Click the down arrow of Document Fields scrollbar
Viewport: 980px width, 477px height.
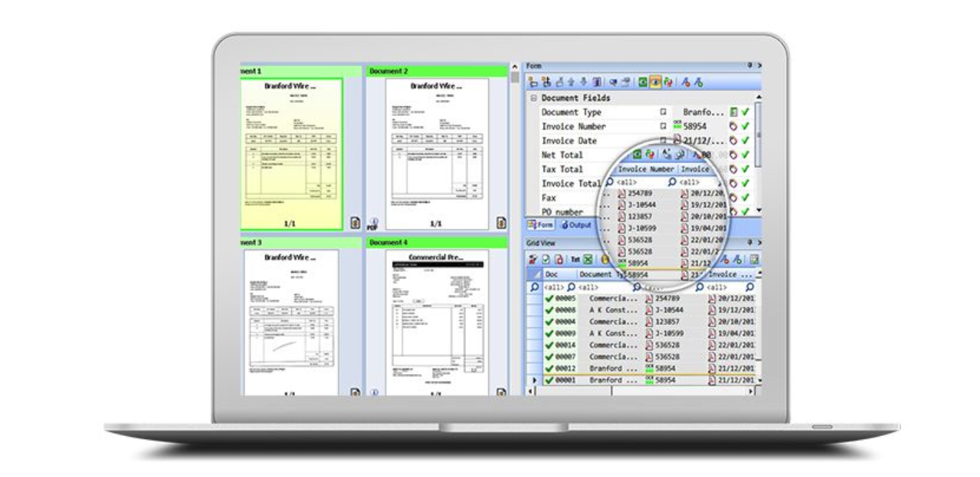[757, 211]
